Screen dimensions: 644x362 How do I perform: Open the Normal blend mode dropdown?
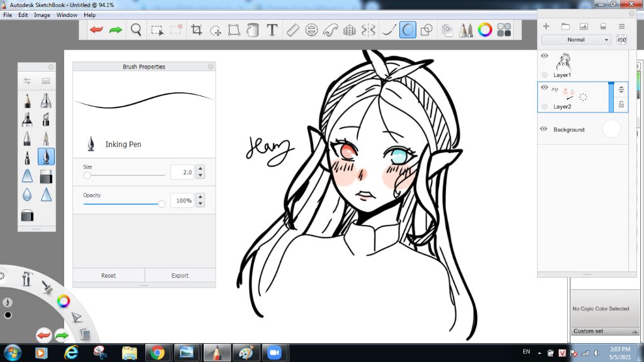coord(576,40)
